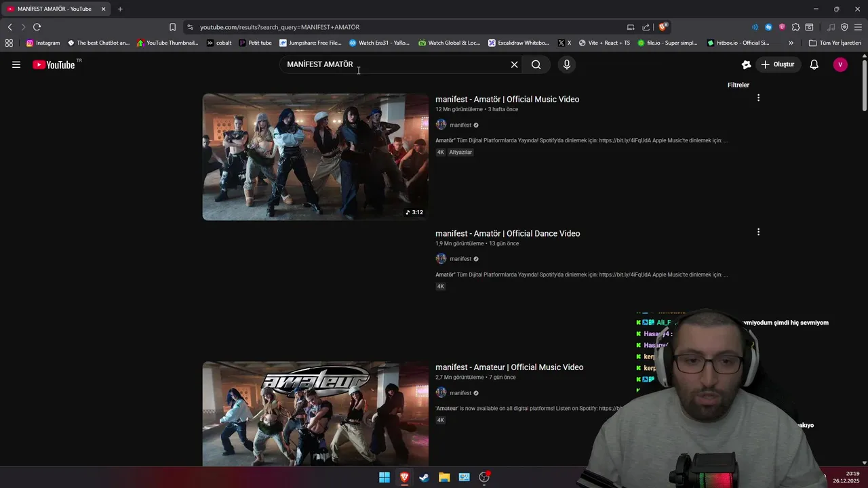Viewport: 868px width, 488px height.
Task: Click the cast screen icon in address bar
Action: click(x=631, y=27)
